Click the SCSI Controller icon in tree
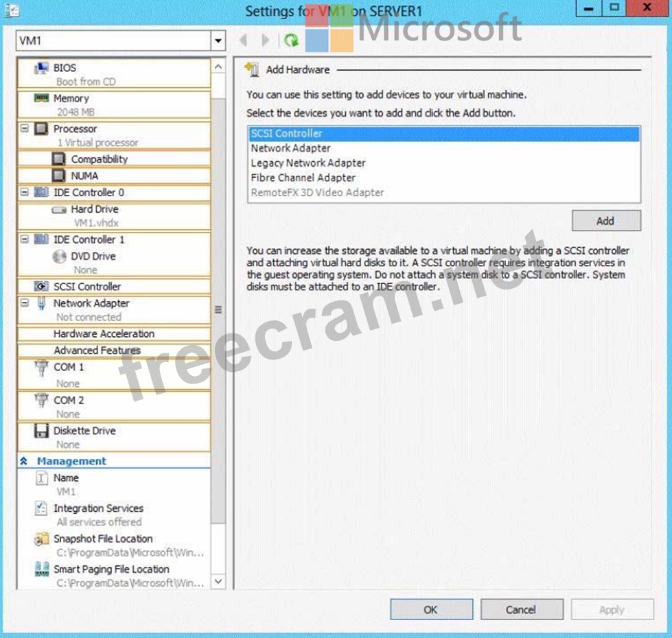 coord(41,286)
